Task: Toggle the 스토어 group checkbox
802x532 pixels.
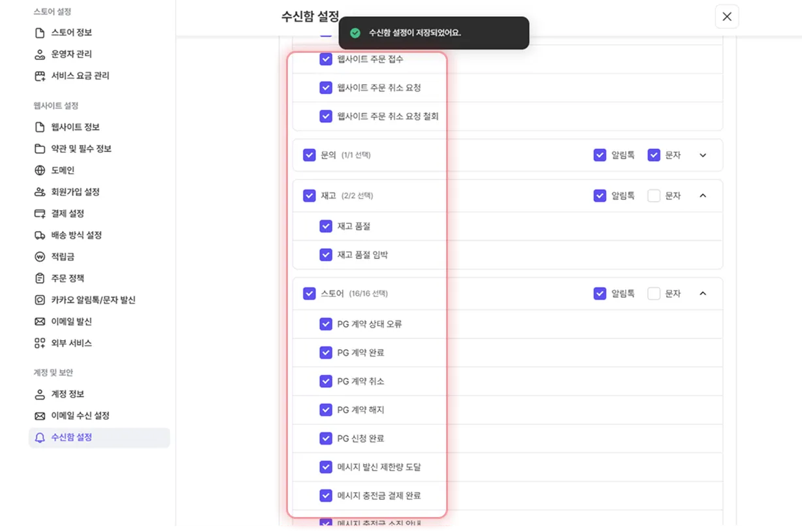Action: click(x=310, y=294)
